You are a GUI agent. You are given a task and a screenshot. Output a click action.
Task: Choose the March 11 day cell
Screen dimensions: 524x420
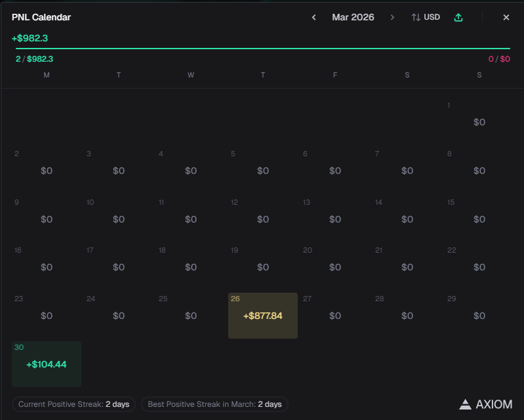(191, 219)
